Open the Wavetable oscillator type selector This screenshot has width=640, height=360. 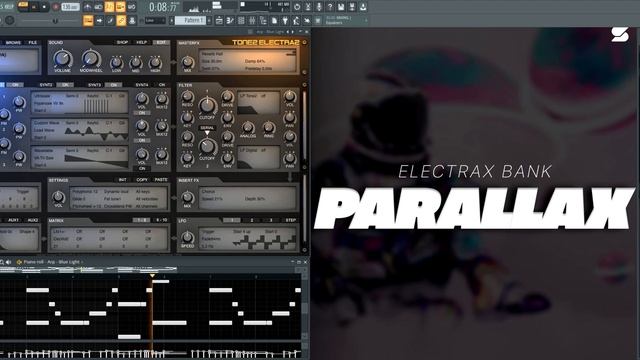(x=44, y=150)
